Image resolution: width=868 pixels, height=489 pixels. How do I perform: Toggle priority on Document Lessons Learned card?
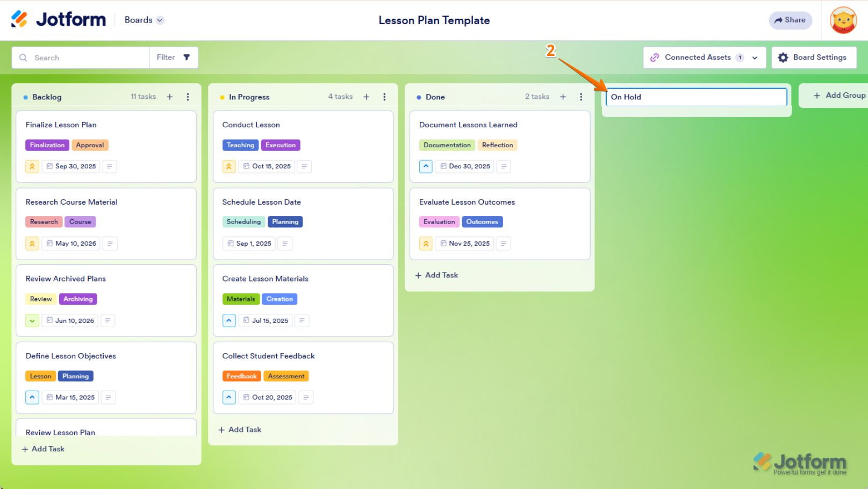click(426, 167)
